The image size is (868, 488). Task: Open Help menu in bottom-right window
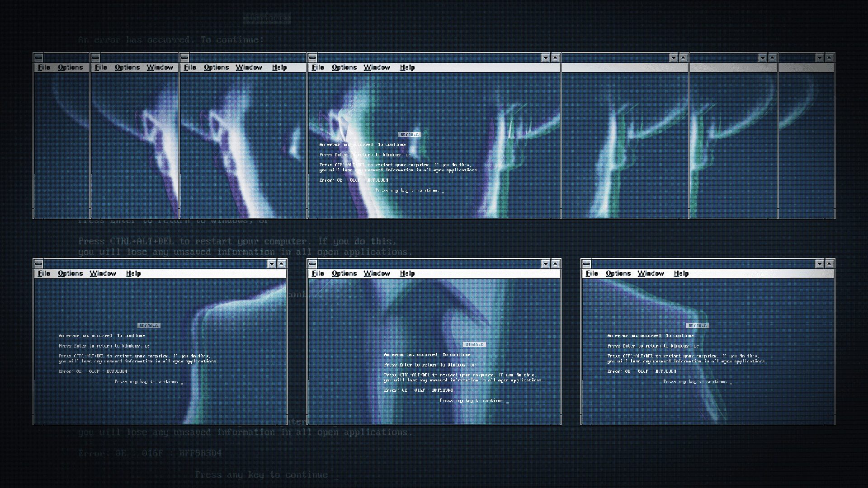pos(681,273)
